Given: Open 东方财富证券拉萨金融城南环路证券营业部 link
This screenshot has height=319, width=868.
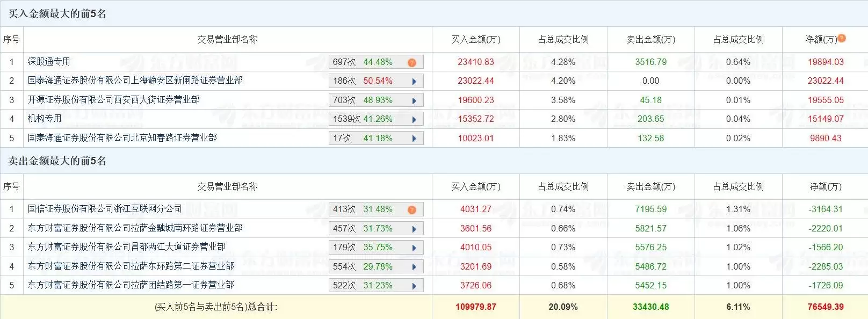Looking at the screenshot, I should (x=135, y=228).
